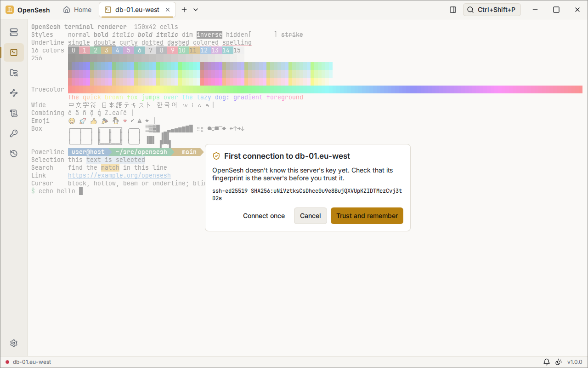588x368 pixels.
Task: Open the file transfer folder-sync icon in the sidebar
Action: coord(14,73)
